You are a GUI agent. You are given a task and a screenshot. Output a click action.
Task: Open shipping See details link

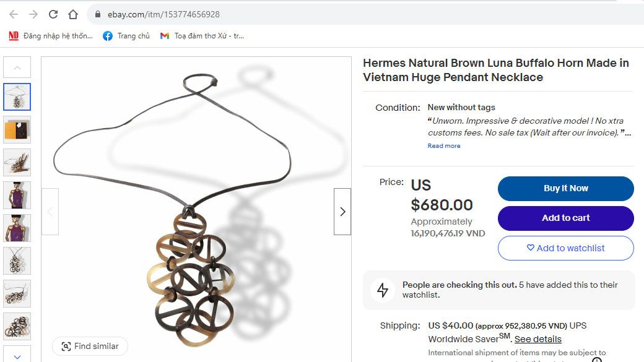pos(537,339)
